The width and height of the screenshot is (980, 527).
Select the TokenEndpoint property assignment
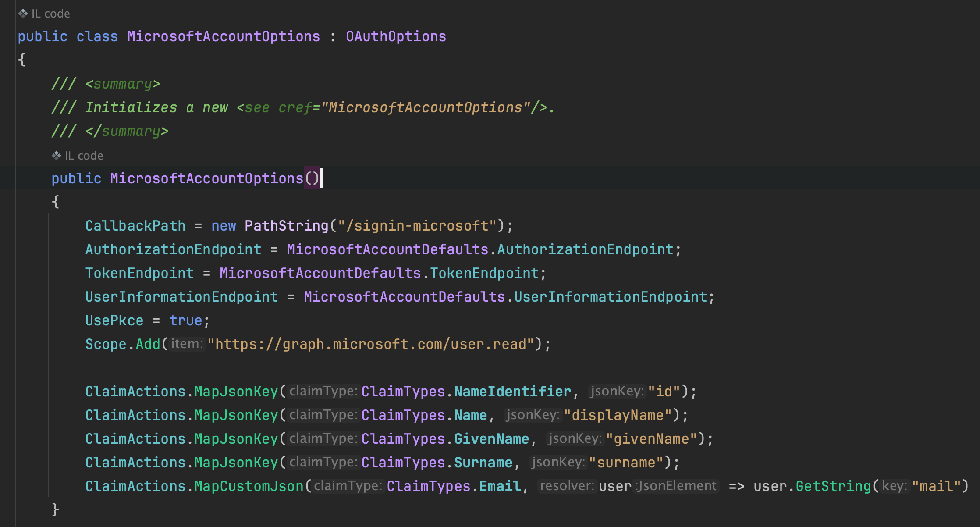coord(139,272)
